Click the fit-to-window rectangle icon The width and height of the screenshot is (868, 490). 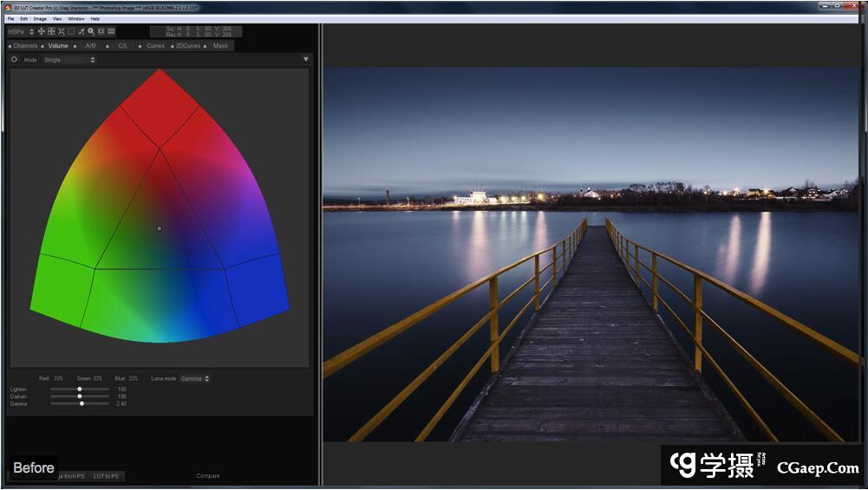click(101, 31)
